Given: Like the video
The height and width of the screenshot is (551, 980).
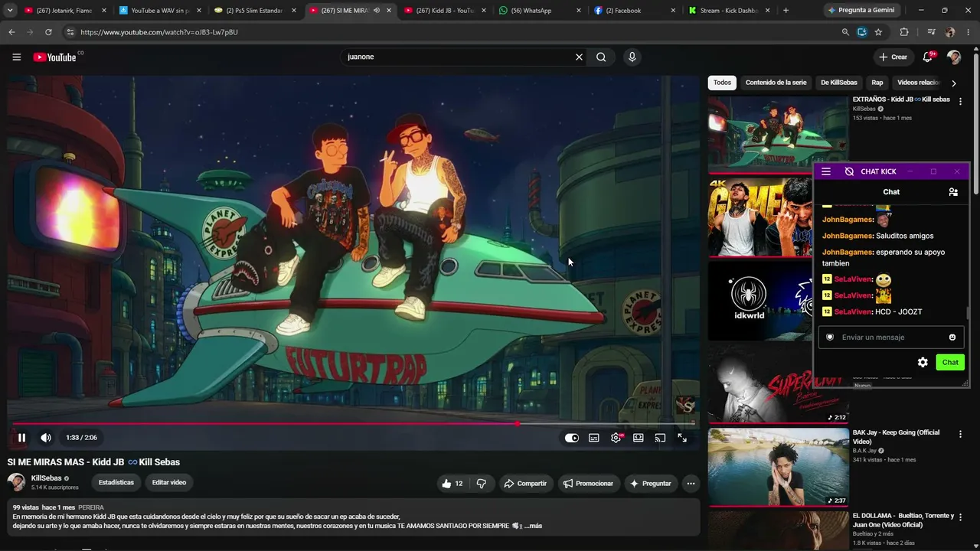Looking at the screenshot, I should coord(452,484).
